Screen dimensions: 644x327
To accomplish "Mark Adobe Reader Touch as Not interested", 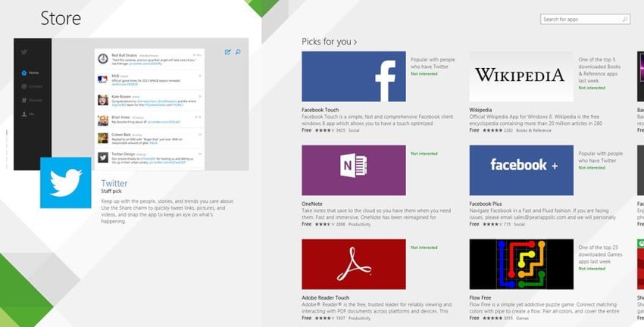I will point(424,248).
